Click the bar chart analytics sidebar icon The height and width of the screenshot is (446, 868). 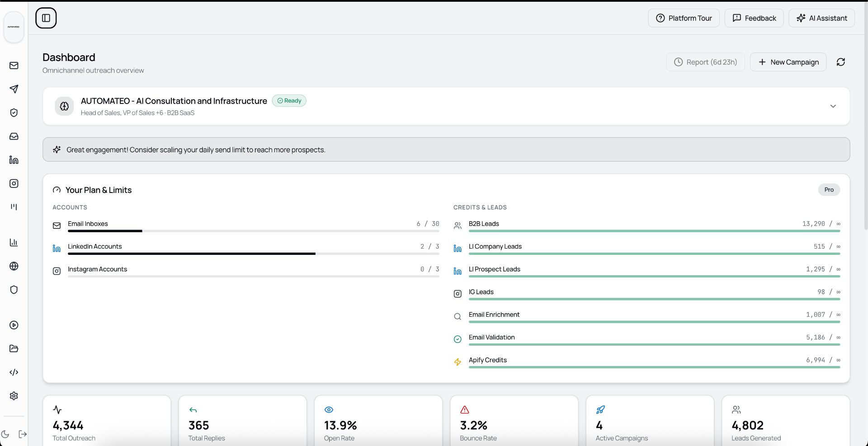(x=14, y=243)
